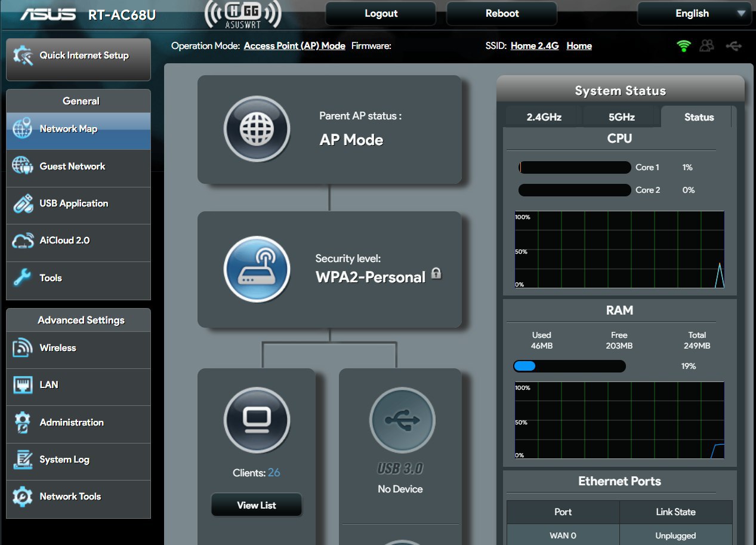756x545 pixels.
Task: Click the USB status icon in header
Action: coord(733,46)
